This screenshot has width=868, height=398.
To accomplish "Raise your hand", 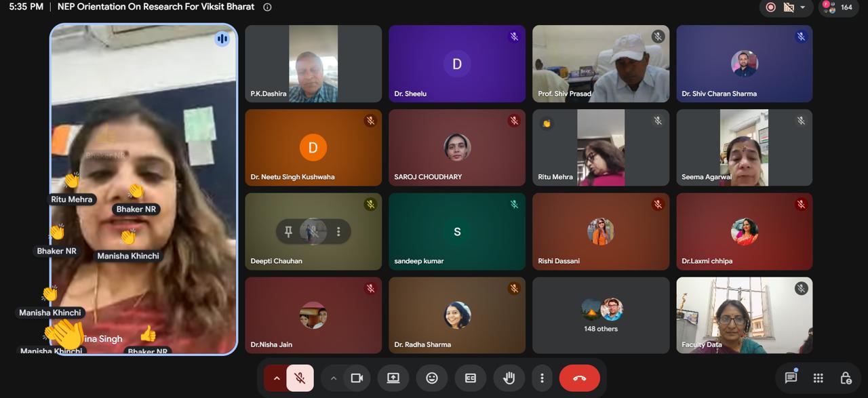I will tap(509, 378).
